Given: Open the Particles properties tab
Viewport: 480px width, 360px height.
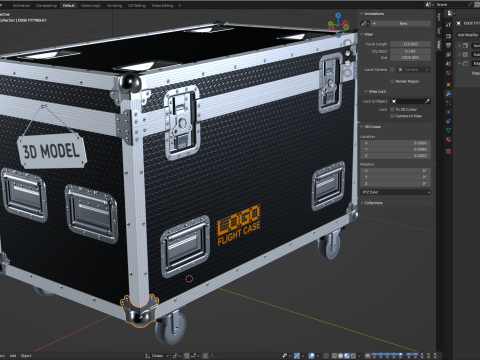Looking at the screenshot, I should (449, 103).
